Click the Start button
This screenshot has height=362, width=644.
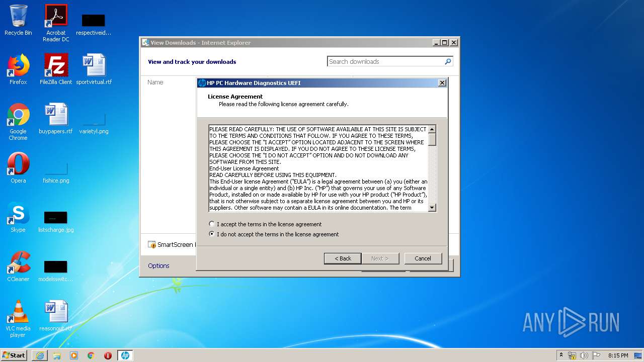(14, 355)
